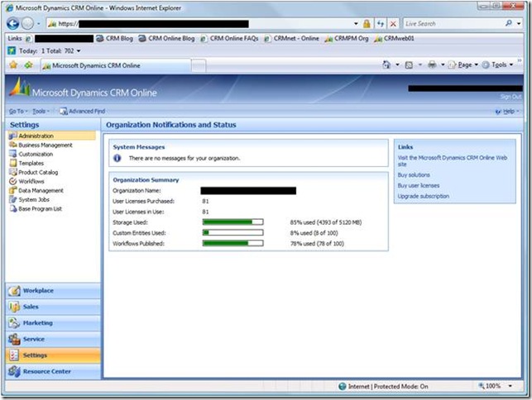The width and height of the screenshot is (532, 400).
Task: Expand the Help menu dropdown
Action: tap(507, 111)
